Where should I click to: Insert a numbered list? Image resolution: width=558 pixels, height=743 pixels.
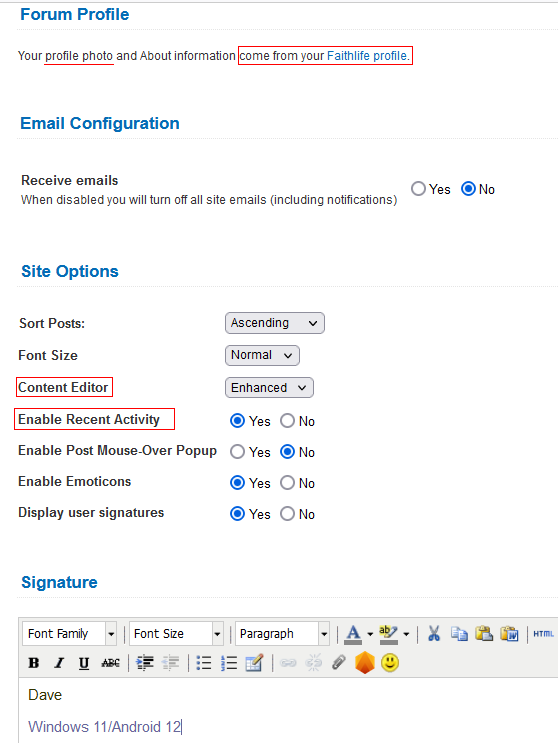229,662
